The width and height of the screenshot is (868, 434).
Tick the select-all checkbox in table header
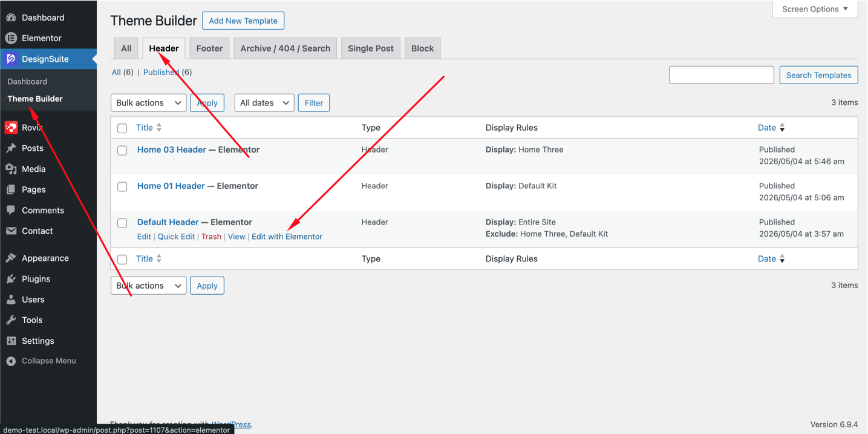click(122, 128)
